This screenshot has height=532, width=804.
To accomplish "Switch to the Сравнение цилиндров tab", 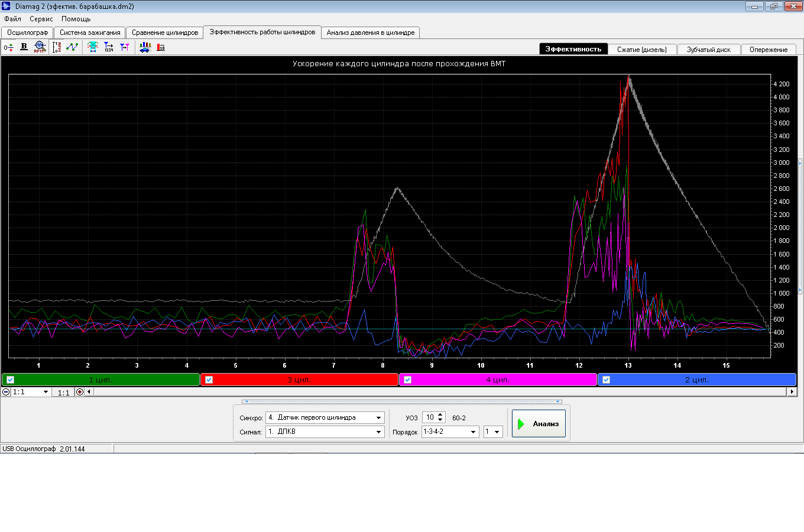I will [x=165, y=33].
